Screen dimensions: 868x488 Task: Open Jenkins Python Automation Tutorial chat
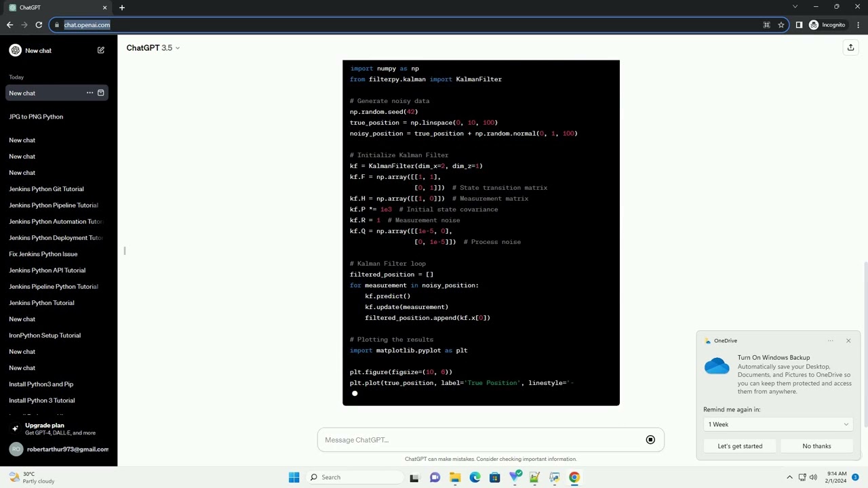(x=57, y=222)
